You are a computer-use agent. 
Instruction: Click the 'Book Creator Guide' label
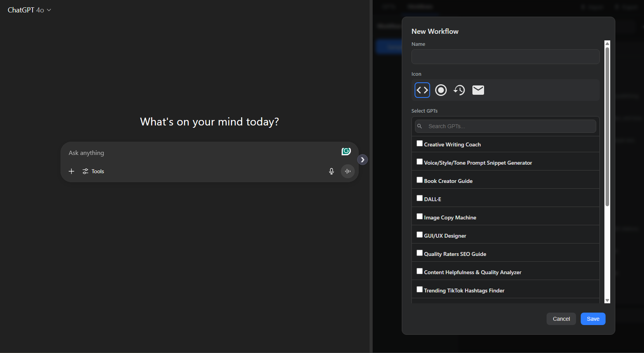(448, 181)
